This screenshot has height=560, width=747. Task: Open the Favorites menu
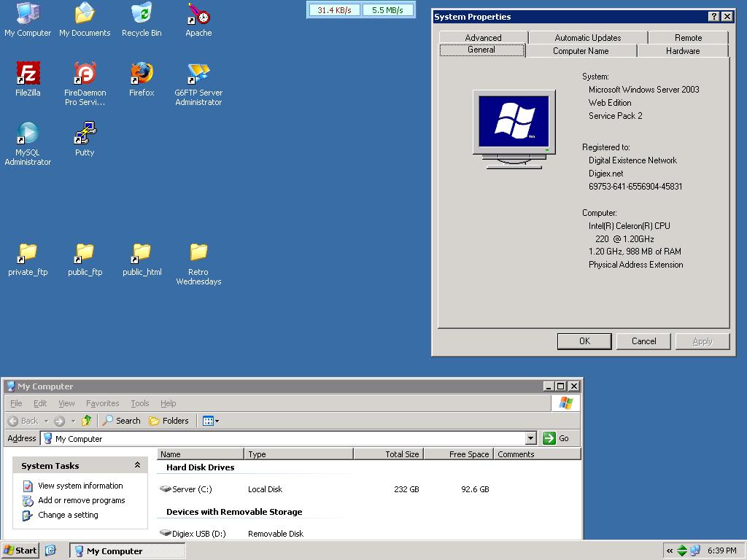[x=102, y=403]
